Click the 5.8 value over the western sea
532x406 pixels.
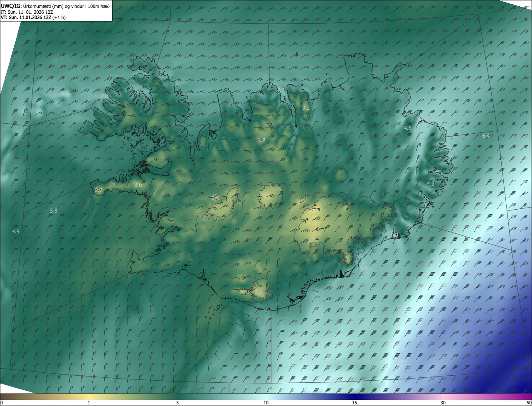(x=54, y=211)
